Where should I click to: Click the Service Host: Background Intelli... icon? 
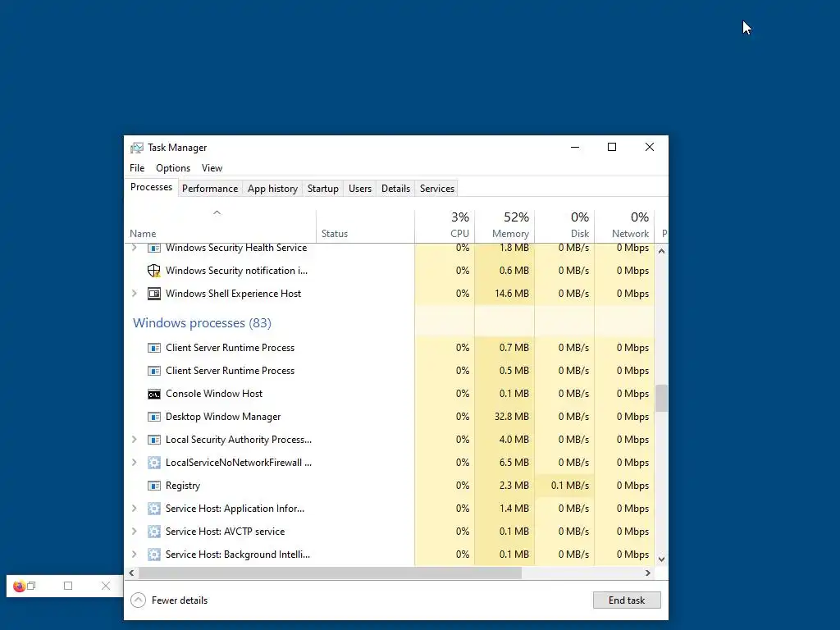coord(153,555)
